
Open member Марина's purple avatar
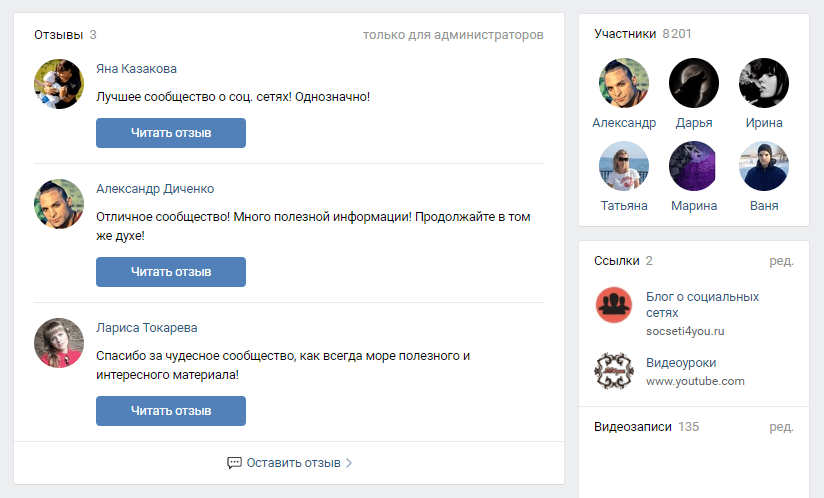(x=694, y=166)
